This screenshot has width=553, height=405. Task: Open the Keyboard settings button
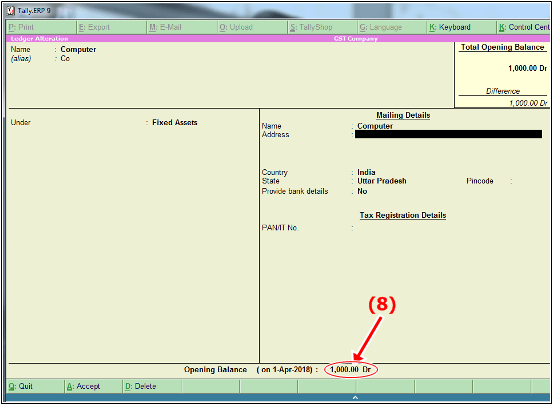(x=462, y=27)
